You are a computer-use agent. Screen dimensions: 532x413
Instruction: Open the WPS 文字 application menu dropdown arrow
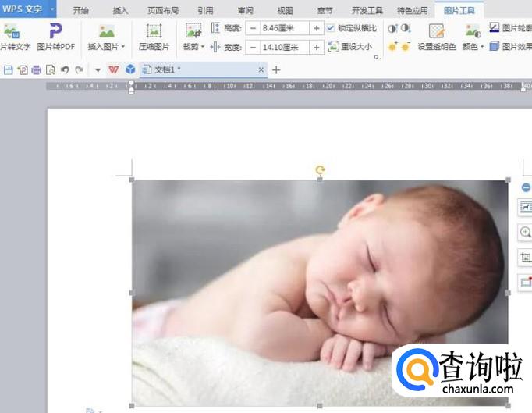[52, 10]
